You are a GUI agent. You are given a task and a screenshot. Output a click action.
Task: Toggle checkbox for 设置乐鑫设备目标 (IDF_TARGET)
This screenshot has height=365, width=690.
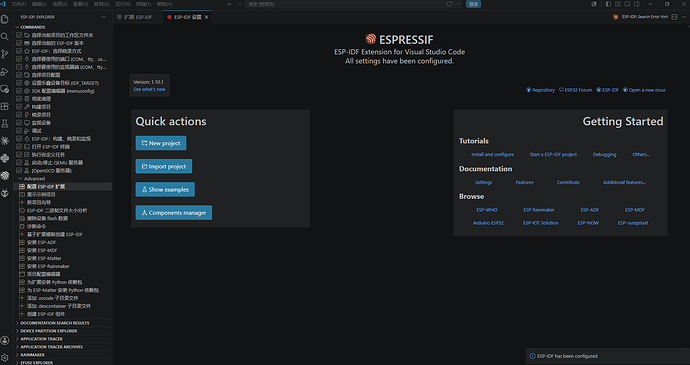tap(19, 83)
